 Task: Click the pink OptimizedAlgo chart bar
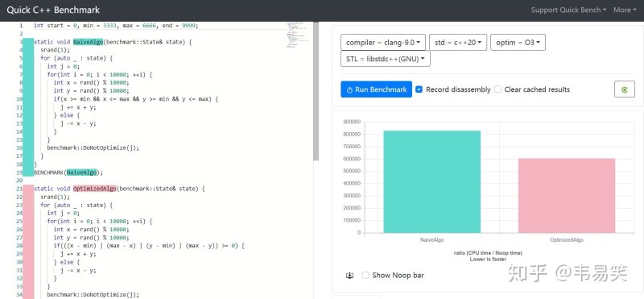coord(567,196)
